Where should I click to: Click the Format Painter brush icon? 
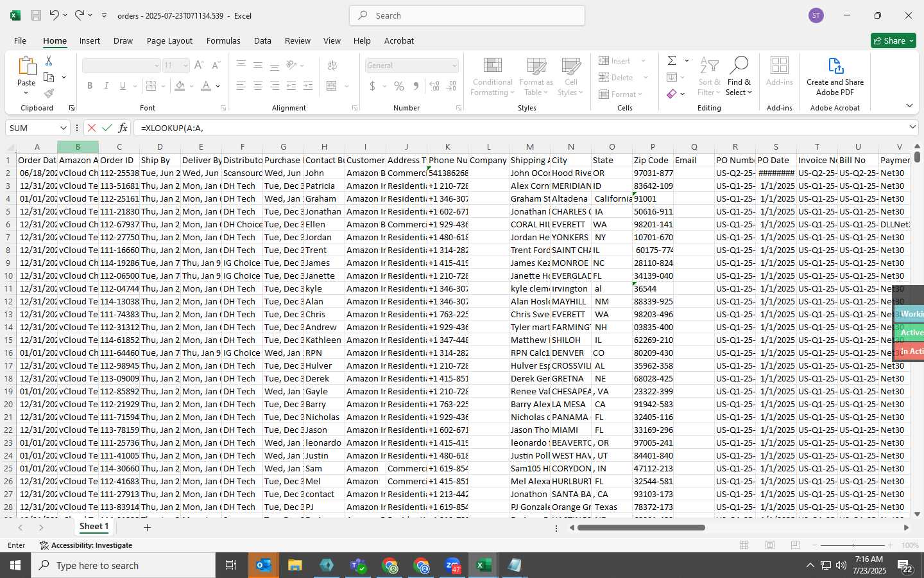49,93
